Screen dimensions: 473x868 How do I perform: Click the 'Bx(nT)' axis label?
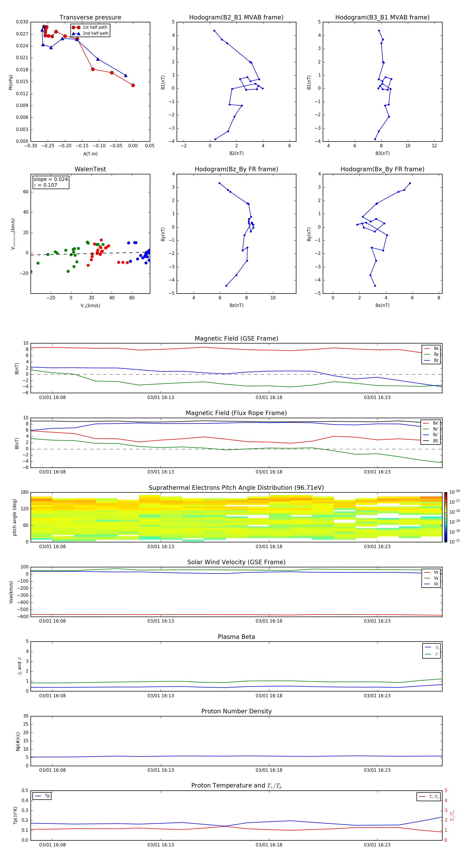point(382,305)
